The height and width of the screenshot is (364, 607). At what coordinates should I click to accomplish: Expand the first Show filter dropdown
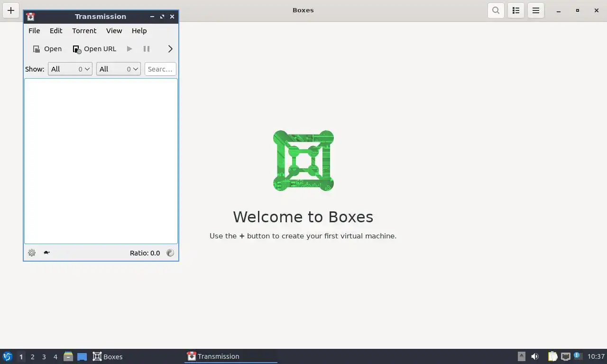[70, 69]
